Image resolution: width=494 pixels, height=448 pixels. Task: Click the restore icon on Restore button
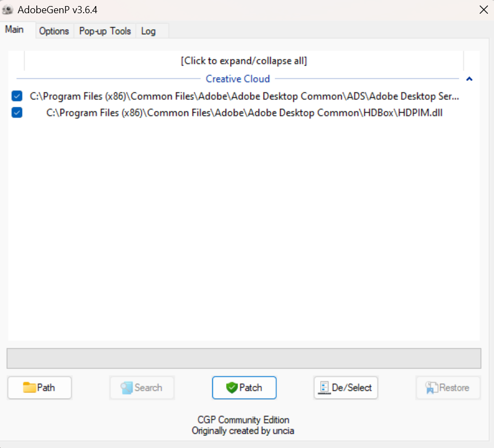click(x=432, y=388)
